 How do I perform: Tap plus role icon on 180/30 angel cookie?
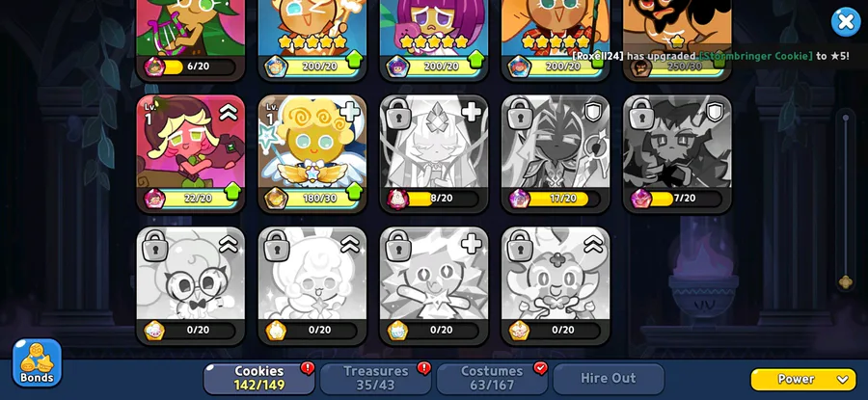coord(349,112)
